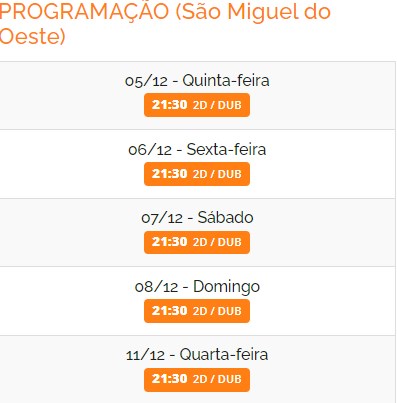Screen dimensions: 397x403
Task: Click the '05/12 - Quinta-feira' date label
Action: [x=197, y=81]
